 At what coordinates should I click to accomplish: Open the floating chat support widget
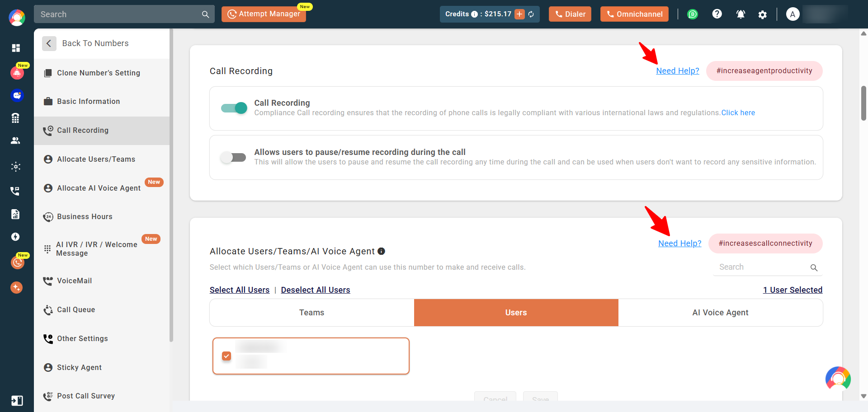click(x=838, y=379)
